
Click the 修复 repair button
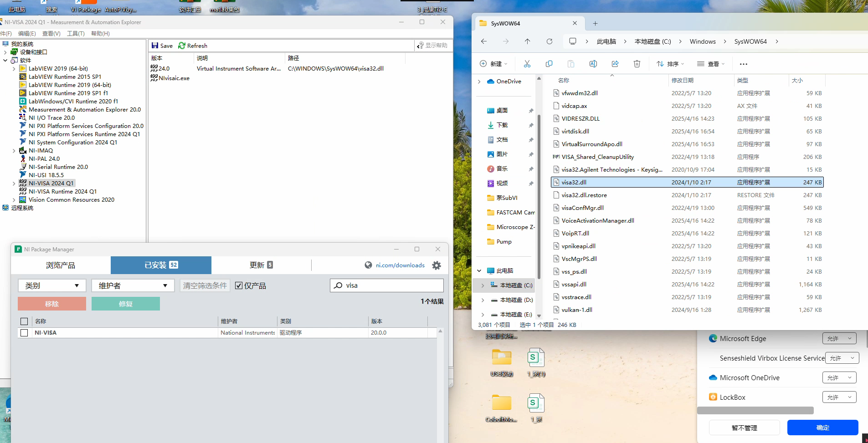tap(126, 304)
